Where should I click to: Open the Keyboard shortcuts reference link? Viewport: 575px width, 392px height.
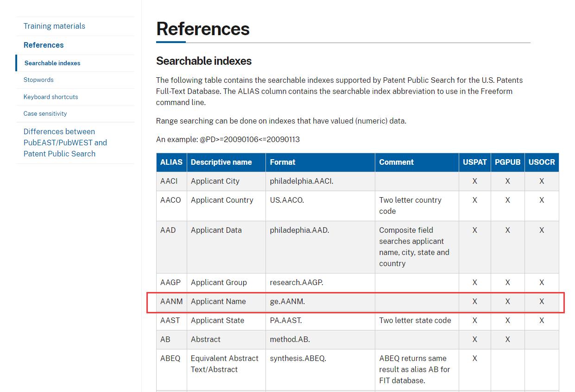(x=51, y=97)
